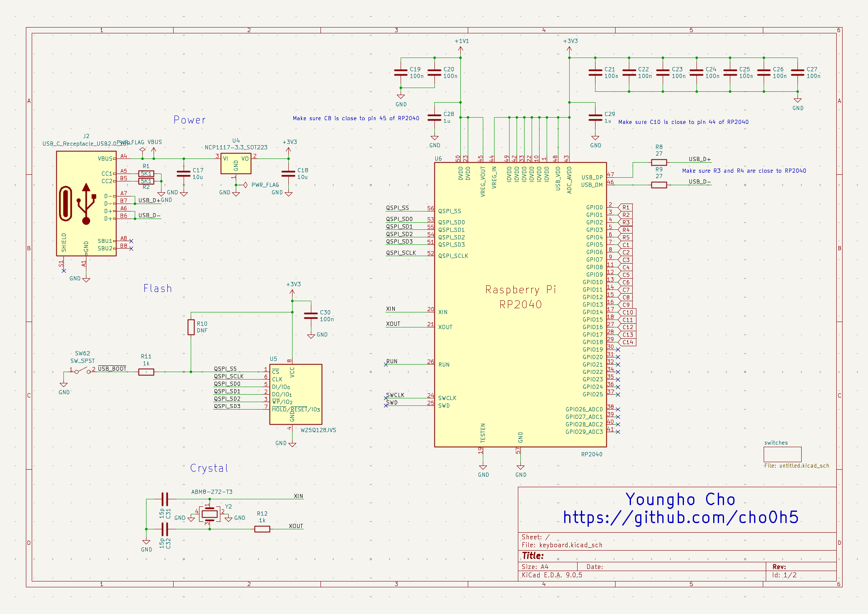Viewport: 868px width, 614px height.
Task: Select the 'Flash' section heading text
Action: pyautogui.click(x=158, y=288)
